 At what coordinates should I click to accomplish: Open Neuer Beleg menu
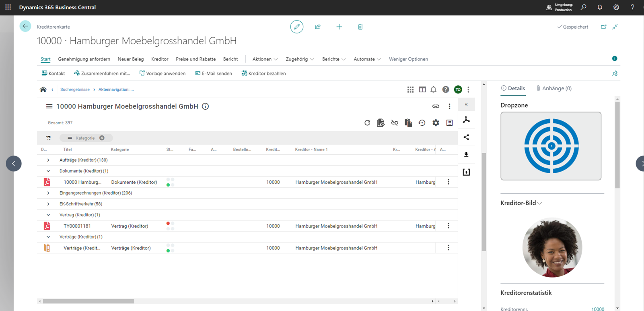pos(131,59)
